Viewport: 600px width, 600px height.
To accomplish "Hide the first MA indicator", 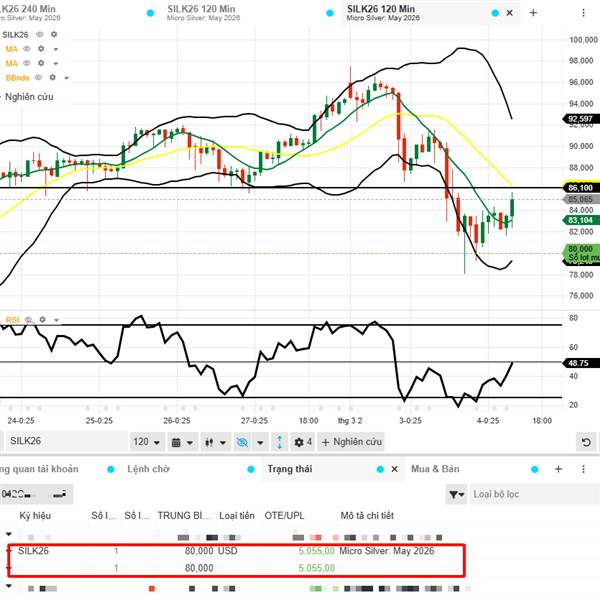I will coord(26,48).
